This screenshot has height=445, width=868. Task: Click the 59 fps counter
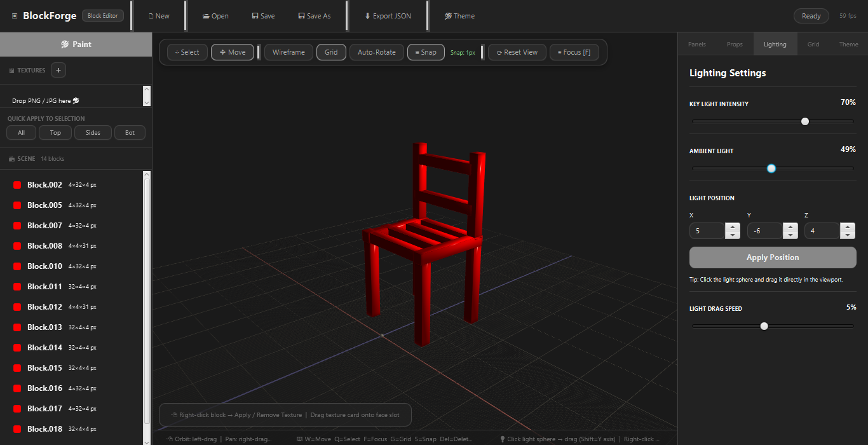point(848,16)
